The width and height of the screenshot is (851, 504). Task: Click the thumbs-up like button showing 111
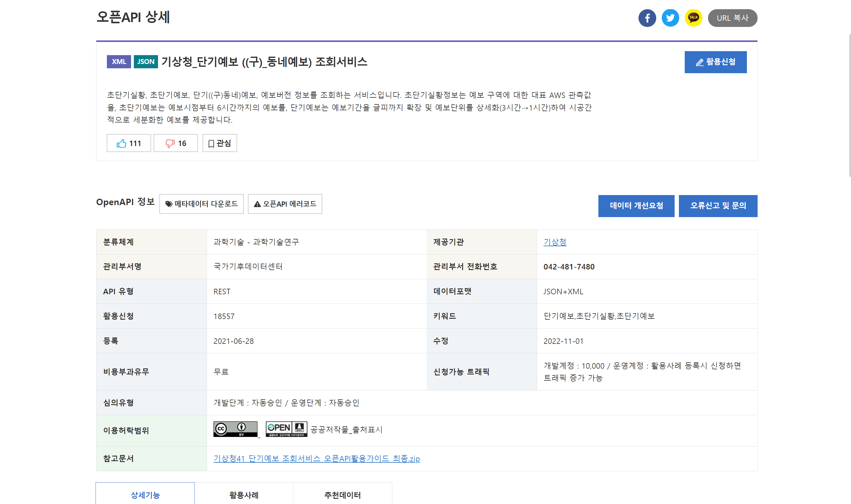[129, 143]
